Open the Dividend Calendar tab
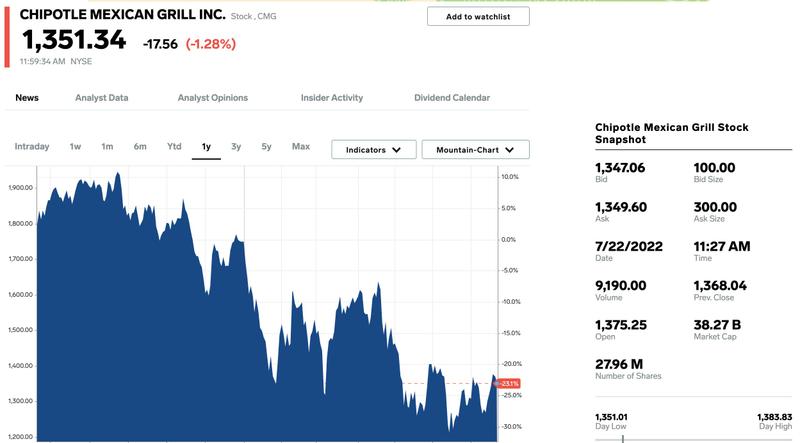This screenshot has height=443, width=800. coord(452,97)
